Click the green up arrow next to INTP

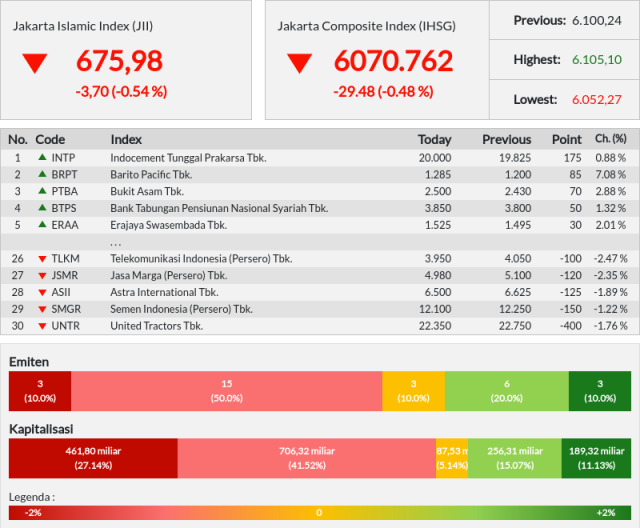[x=42, y=157]
